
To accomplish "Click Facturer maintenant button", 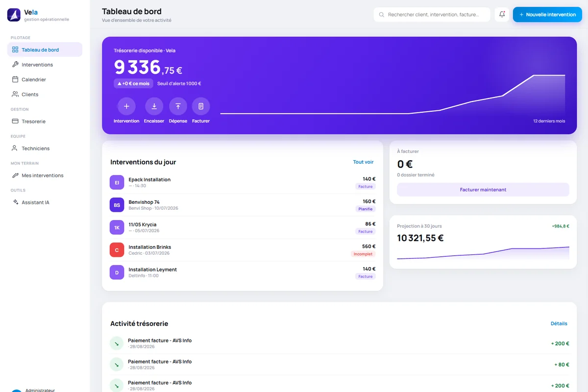I will coord(483,190).
